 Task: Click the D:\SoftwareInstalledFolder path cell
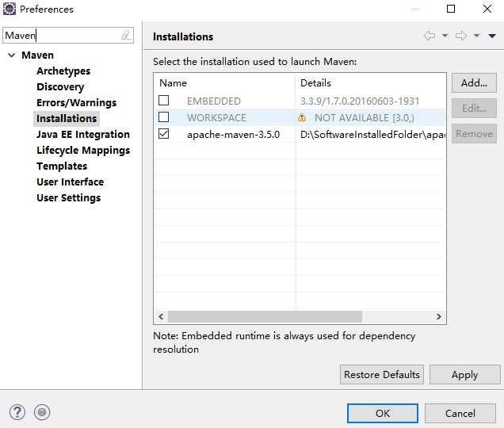372,135
